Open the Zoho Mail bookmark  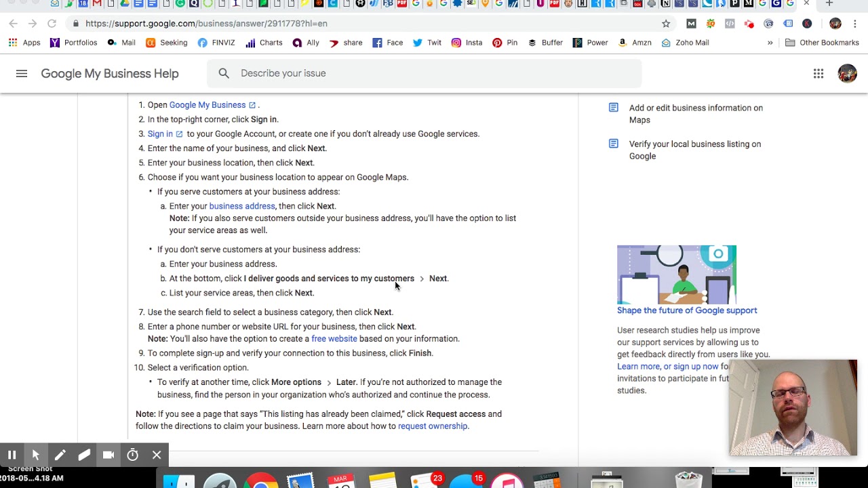pos(685,43)
